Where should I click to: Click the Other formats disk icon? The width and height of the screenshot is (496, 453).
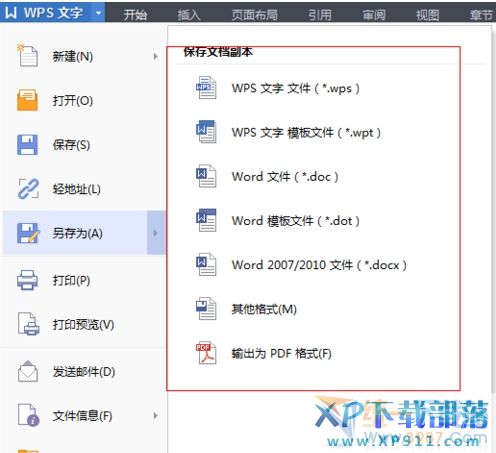206,308
